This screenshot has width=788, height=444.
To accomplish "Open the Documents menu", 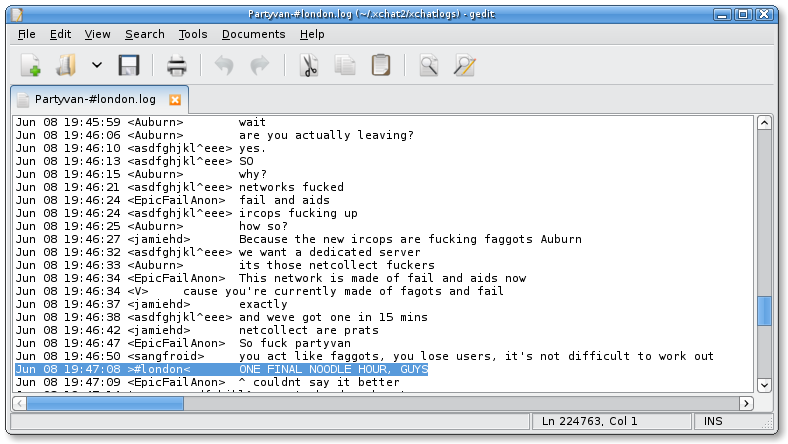I will (x=253, y=34).
